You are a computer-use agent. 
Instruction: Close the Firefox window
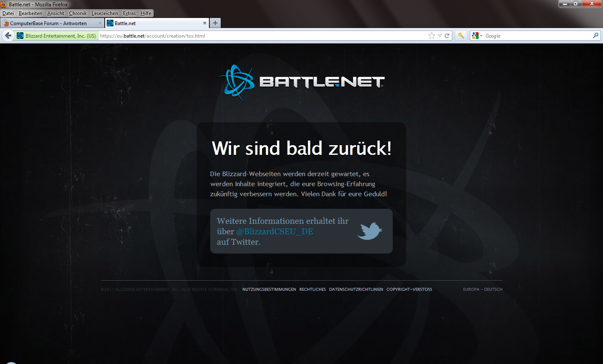click(x=592, y=3)
